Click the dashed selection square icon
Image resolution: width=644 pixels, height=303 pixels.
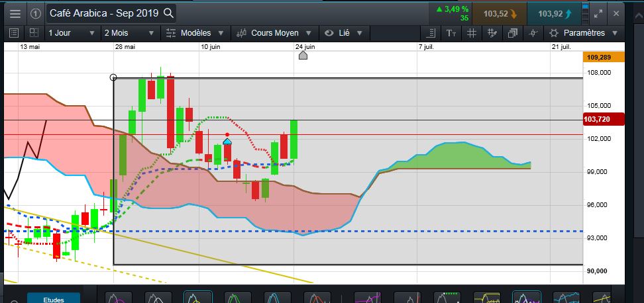click(34, 33)
